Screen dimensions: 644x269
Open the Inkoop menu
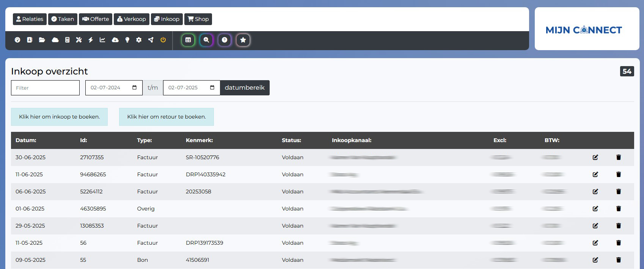point(167,19)
